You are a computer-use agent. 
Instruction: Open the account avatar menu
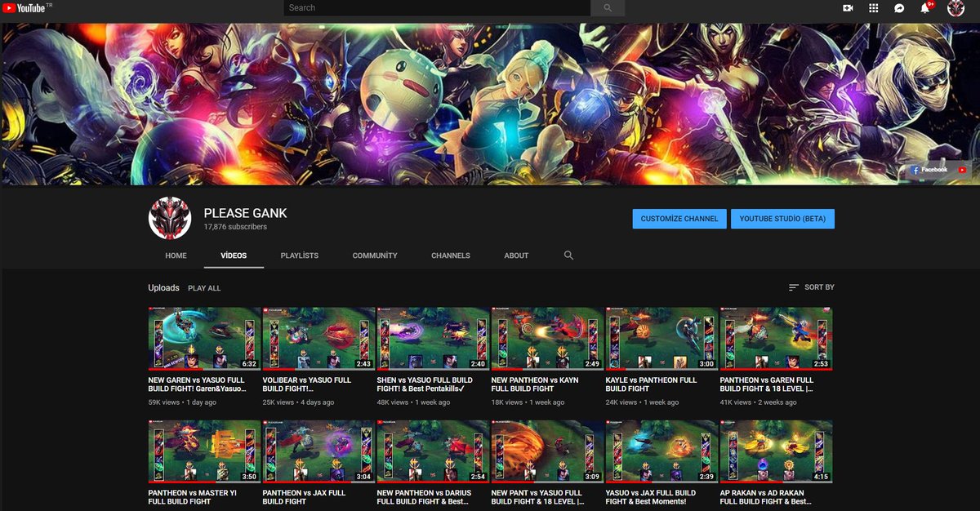[x=955, y=8]
